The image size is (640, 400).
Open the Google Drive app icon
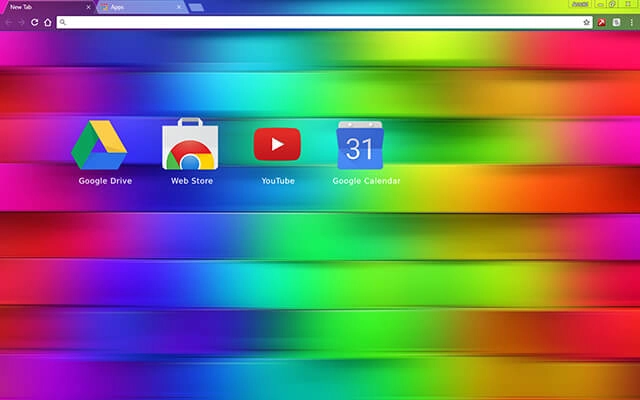click(99, 145)
